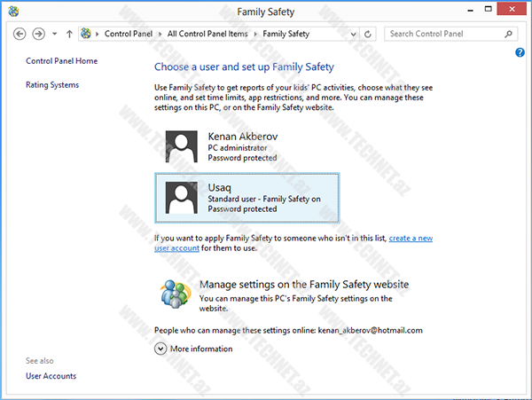The width and height of the screenshot is (532, 400).
Task: Expand More information chevron
Action: click(160, 349)
